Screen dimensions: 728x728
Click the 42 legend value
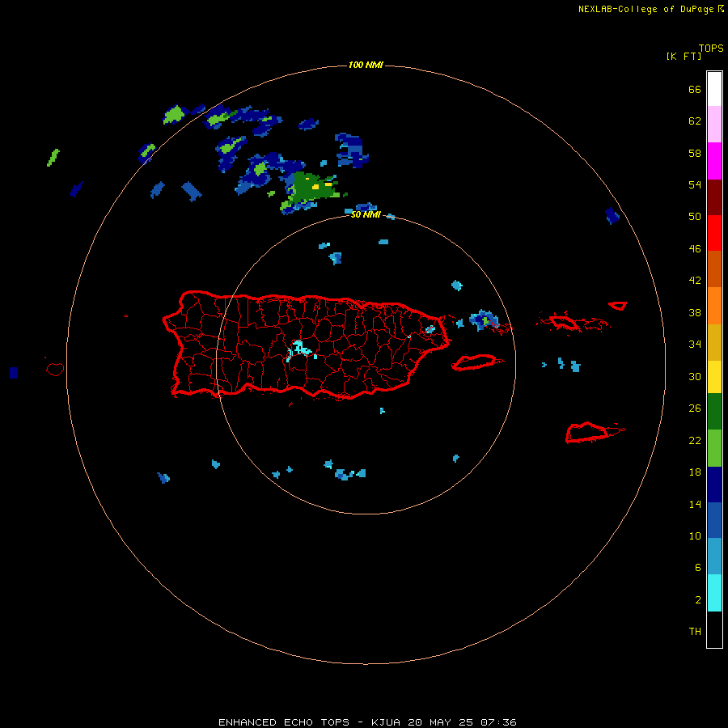[x=695, y=281]
